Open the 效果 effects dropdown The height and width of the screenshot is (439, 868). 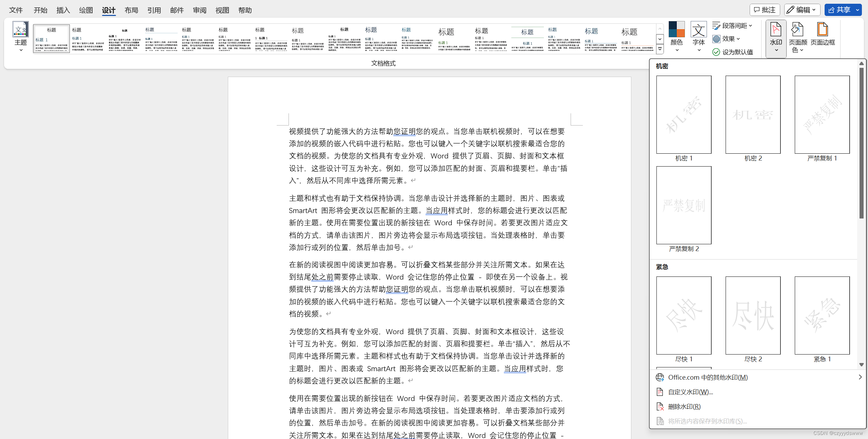click(726, 39)
